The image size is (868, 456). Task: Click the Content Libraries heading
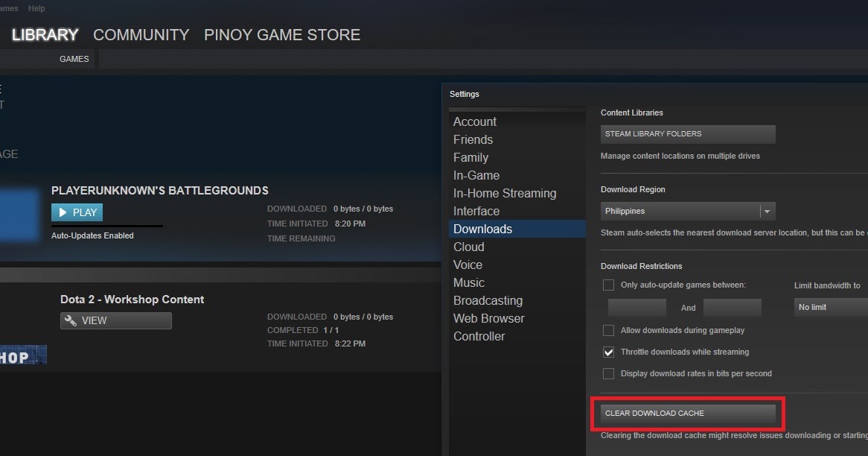click(631, 113)
